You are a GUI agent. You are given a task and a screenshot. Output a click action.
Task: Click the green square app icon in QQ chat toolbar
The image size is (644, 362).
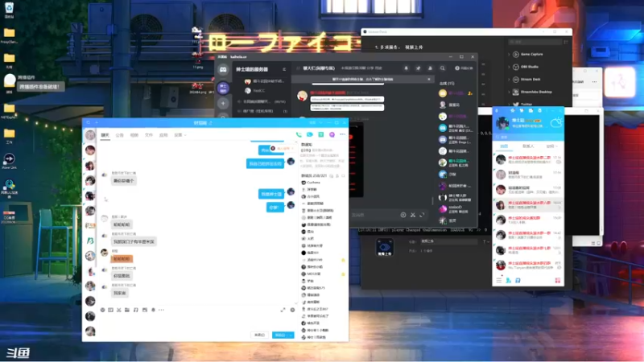point(320,134)
